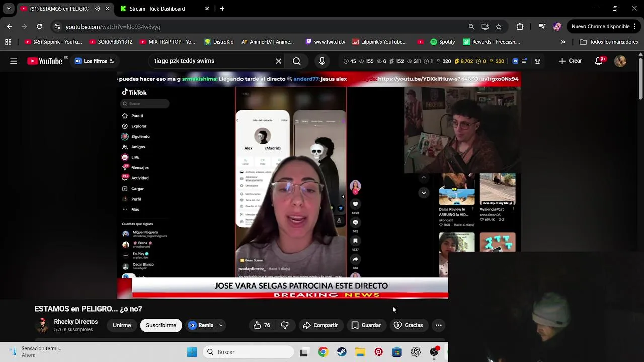This screenshot has height=362, width=644.
Task: Go back in browser history
Action: 9,27
